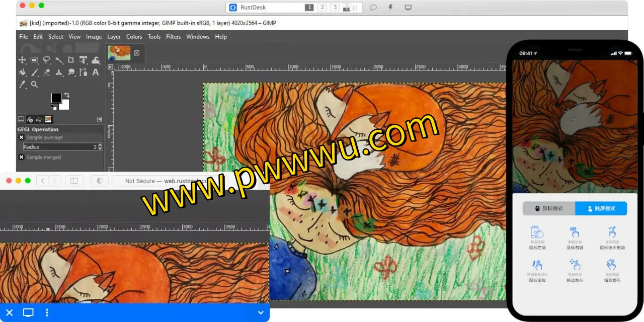Select the Text tool
Viewport: 644px width, 322px height.
(x=96, y=72)
